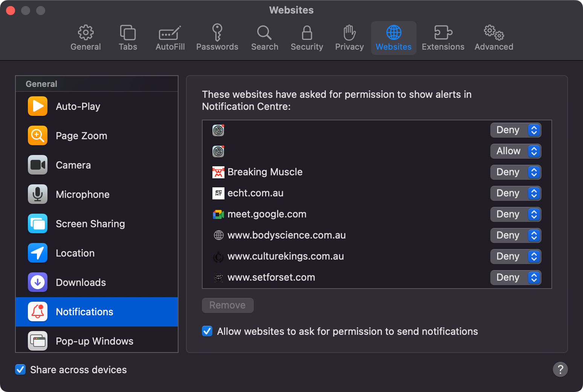Click the Downloads sidebar icon
583x392 pixels.
[38, 282]
